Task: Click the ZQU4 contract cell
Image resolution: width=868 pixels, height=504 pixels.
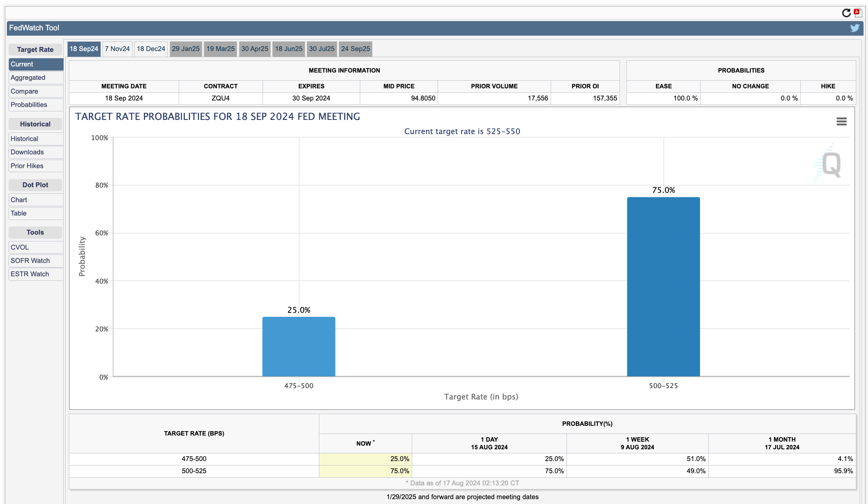Action: [220, 98]
